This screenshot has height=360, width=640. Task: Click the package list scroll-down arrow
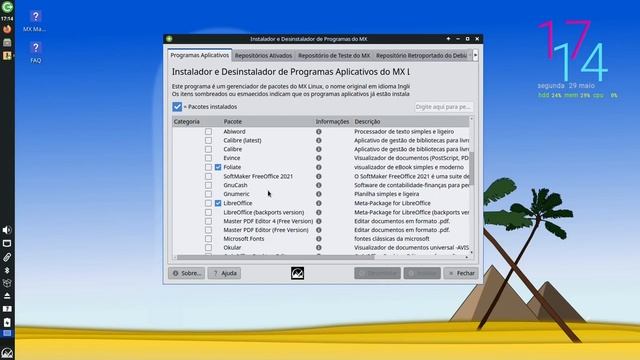471,253
